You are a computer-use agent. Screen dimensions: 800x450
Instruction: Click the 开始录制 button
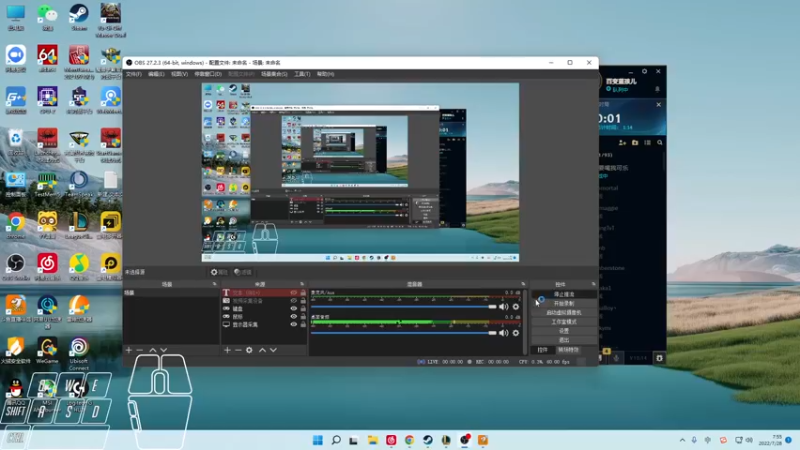(x=563, y=303)
